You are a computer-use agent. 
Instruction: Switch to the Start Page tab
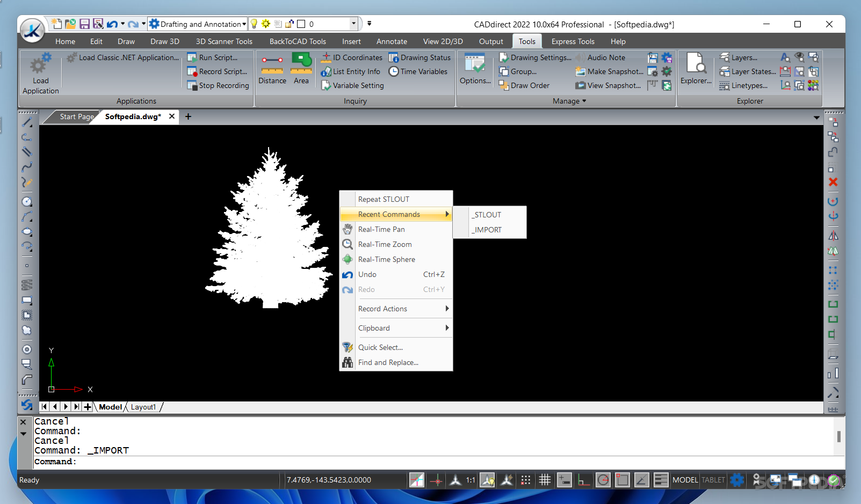(77, 116)
